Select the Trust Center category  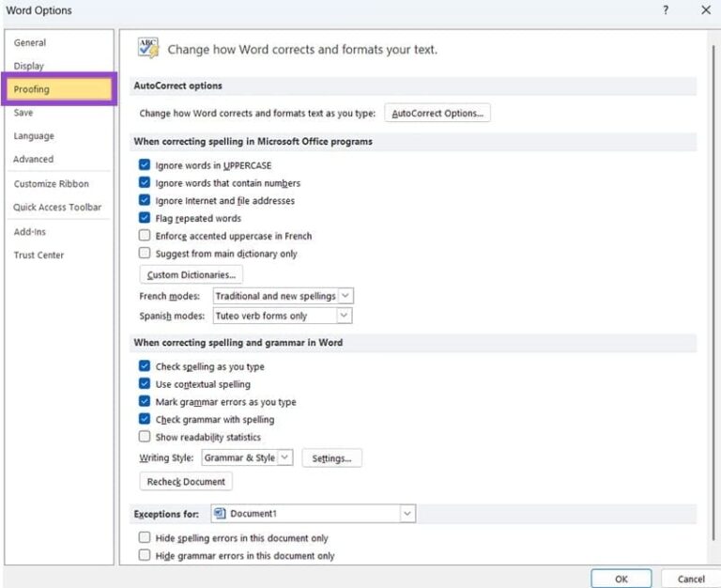(38, 255)
